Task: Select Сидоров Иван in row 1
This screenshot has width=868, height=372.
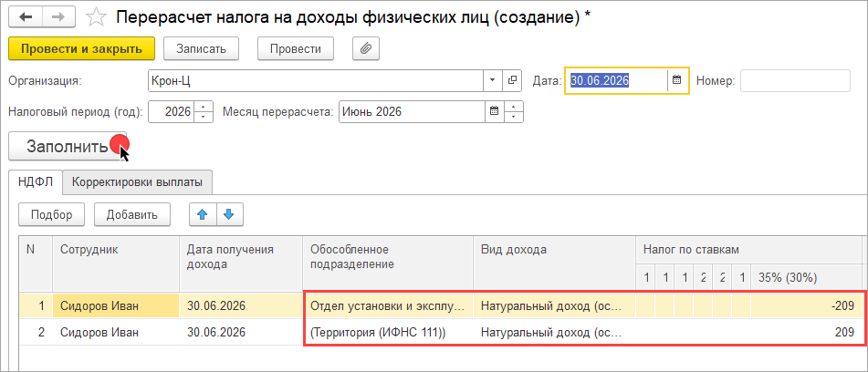Action: pyautogui.click(x=116, y=305)
